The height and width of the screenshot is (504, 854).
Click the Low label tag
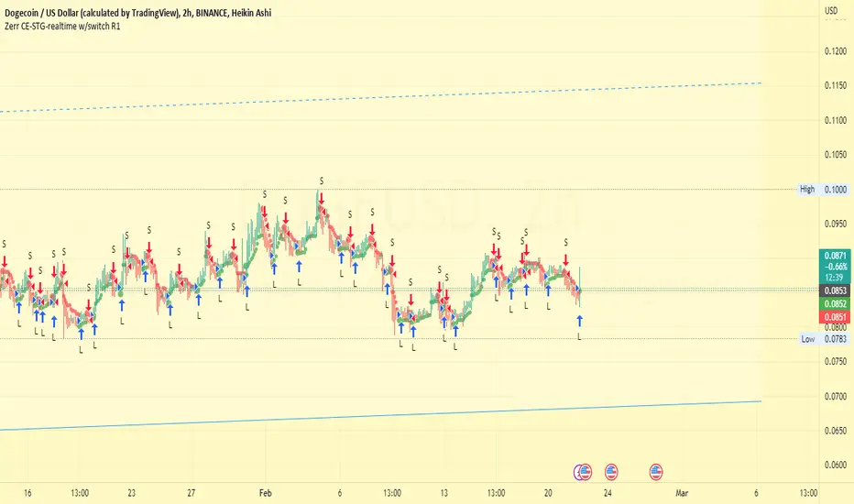(x=807, y=339)
